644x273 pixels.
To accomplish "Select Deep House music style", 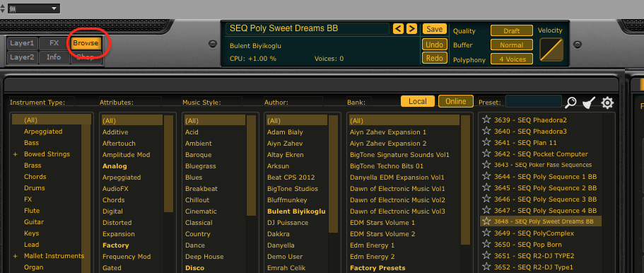I will (x=204, y=257).
